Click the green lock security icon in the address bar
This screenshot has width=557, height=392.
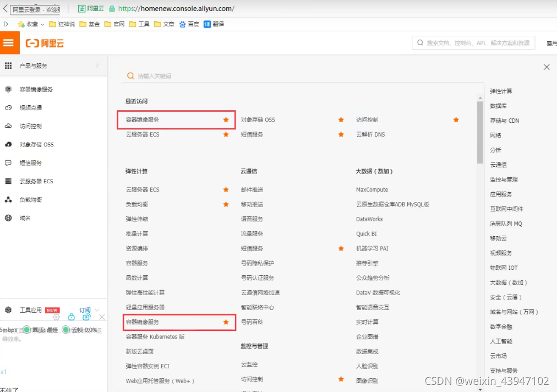(112, 8)
